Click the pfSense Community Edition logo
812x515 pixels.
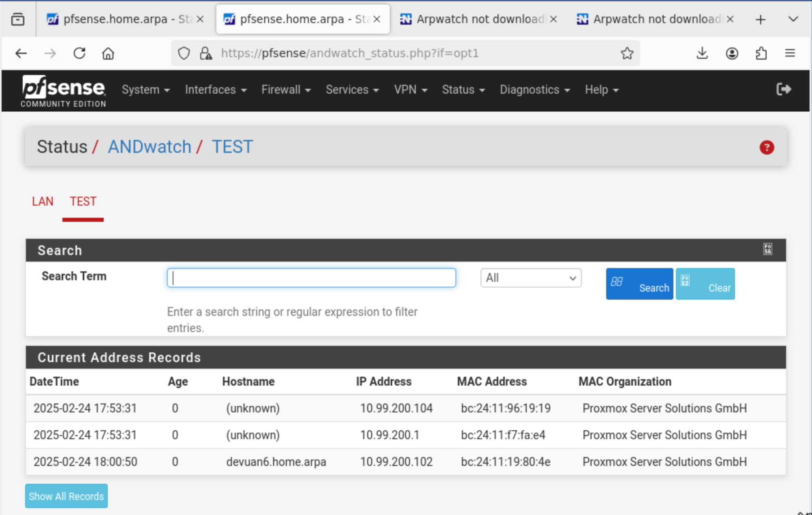(64, 91)
